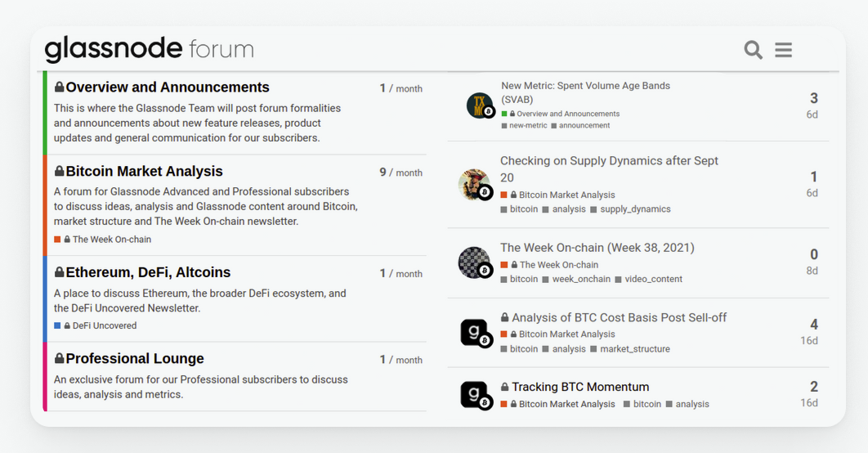Open the forum search icon

pos(753,50)
